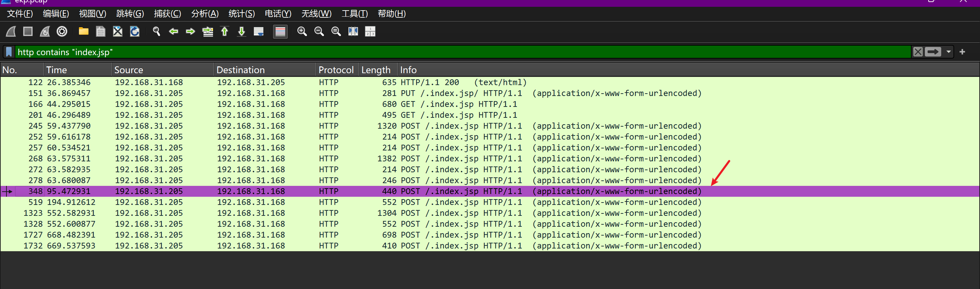Toggle packet colorization button
The width and height of the screenshot is (980, 289).
(x=280, y=32)
